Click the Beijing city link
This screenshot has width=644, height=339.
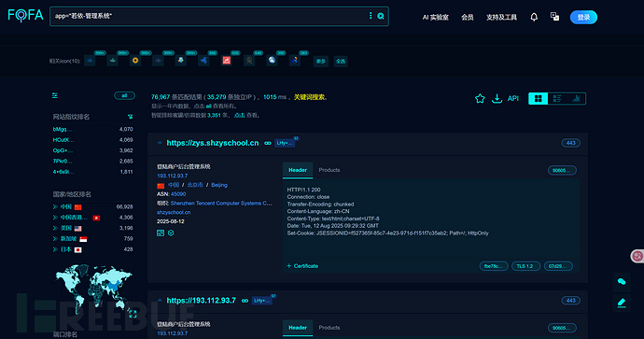[219, 185]
